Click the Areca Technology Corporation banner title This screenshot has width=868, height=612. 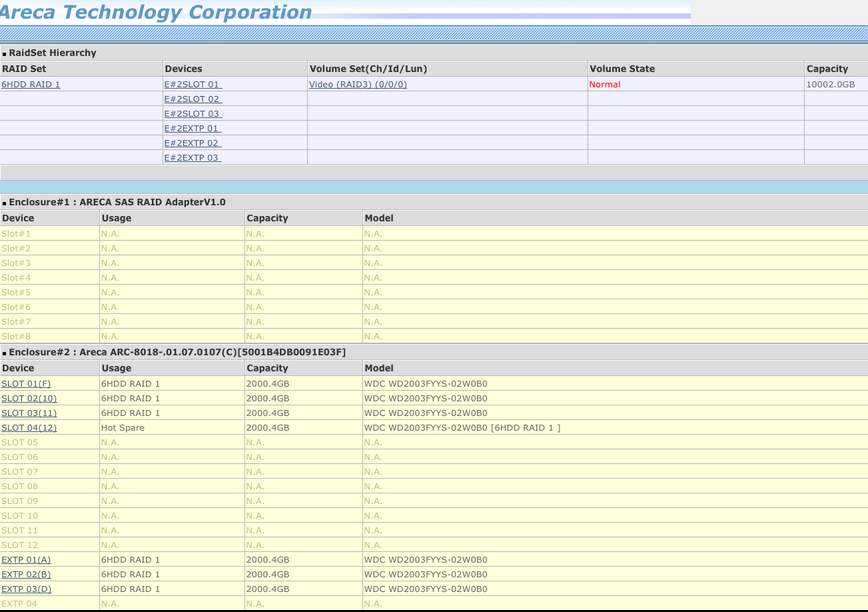tap(156, 12)
